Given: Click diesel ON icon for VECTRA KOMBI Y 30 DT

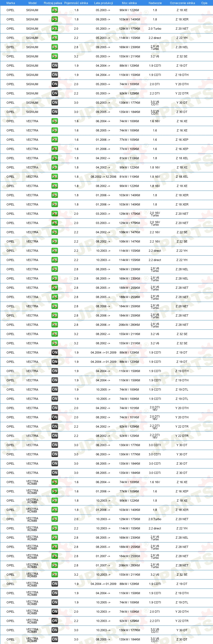Looking at the screenshot, I should pos(55,630).
